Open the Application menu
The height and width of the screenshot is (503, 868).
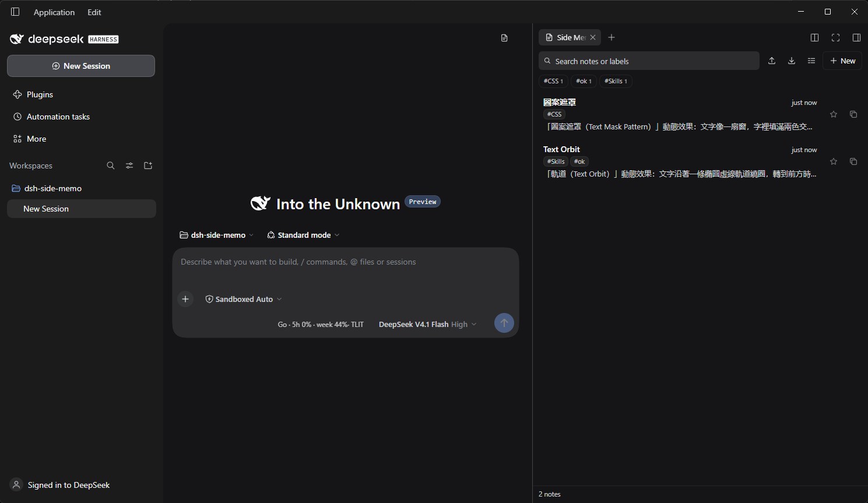(54, 12)
